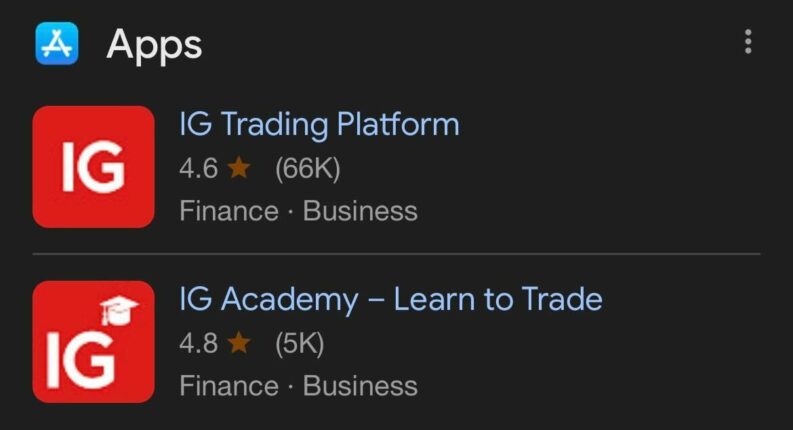The width and height of the screenshot is (793, 430).
Task: Click the star beside the 4.8 rating
Action: [239, 344]
